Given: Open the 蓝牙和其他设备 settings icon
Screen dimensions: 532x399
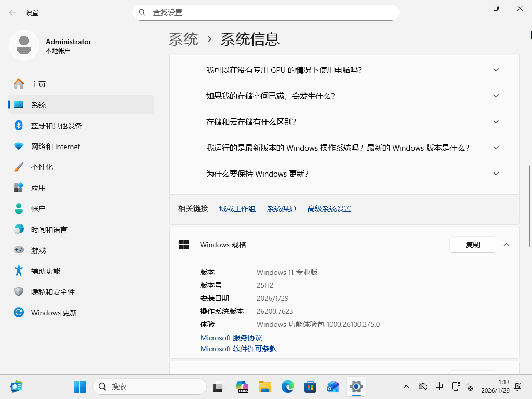Looking at the screenshot, I should click(x=19, y=125).
